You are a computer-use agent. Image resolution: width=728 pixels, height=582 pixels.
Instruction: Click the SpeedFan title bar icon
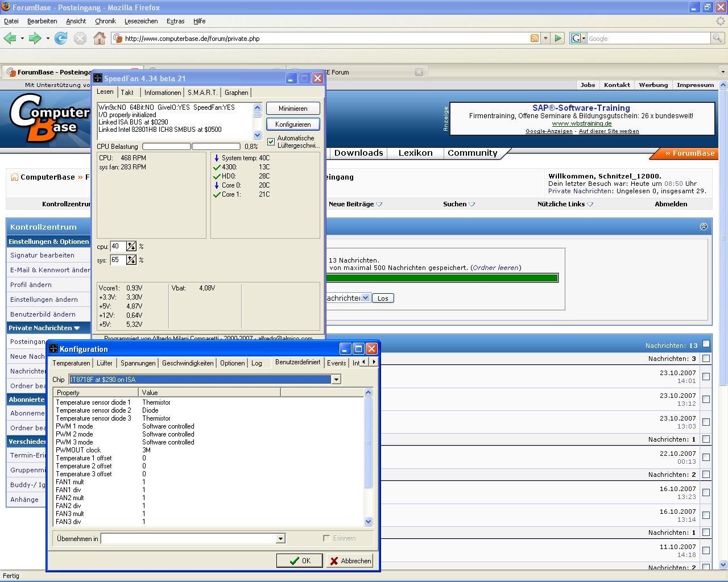(x=98, y=78)
